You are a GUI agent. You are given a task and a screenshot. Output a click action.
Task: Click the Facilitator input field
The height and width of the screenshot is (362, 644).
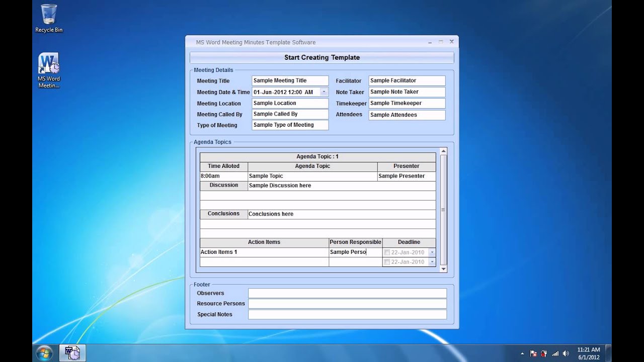407,80
